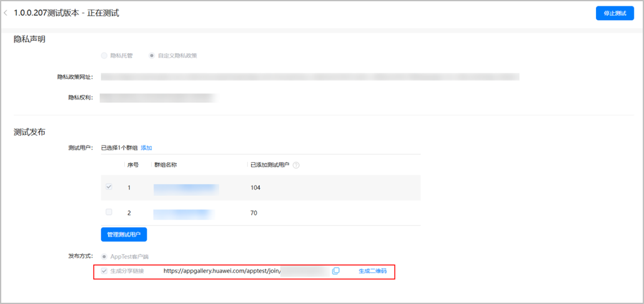The height and width of the screenshot is (304, 644).
Task: Click 生成二维码 to generate a QR code
Action: 372,271
